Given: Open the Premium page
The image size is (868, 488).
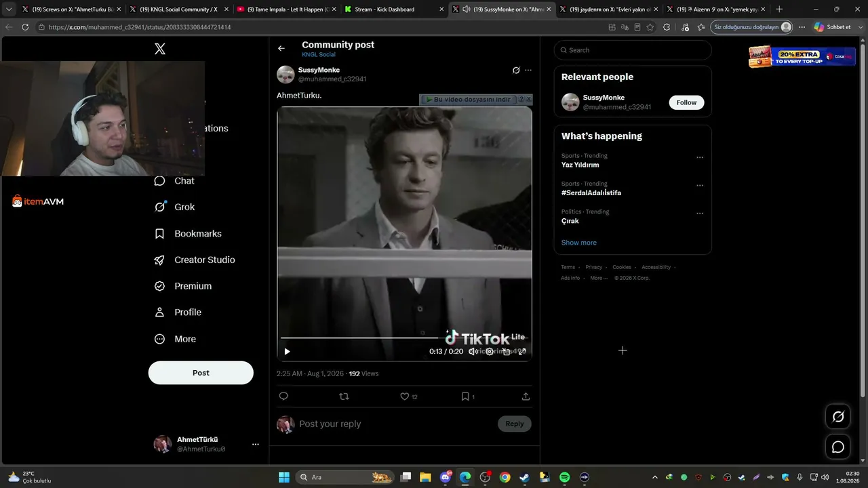Looking at the screenshot, I should [x=183, y=287].
